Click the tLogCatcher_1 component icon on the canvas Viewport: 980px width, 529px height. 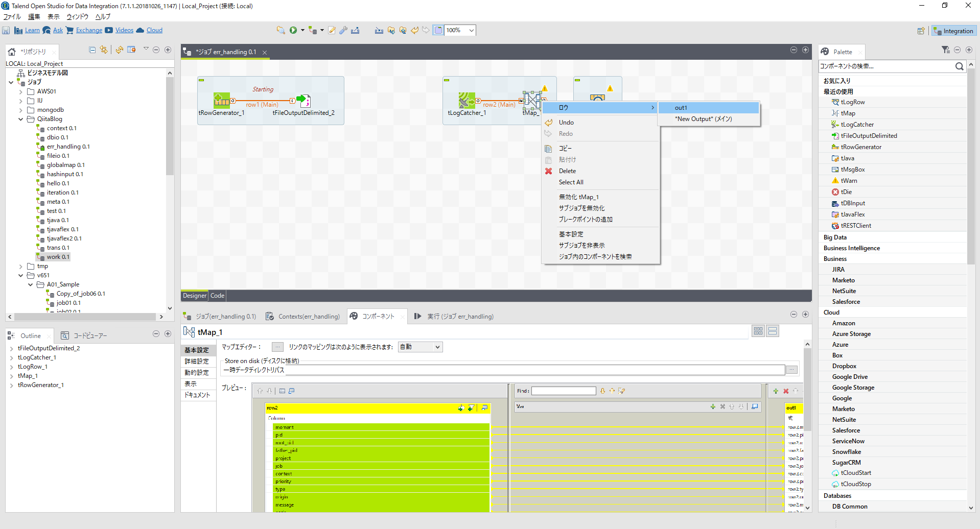466,101
